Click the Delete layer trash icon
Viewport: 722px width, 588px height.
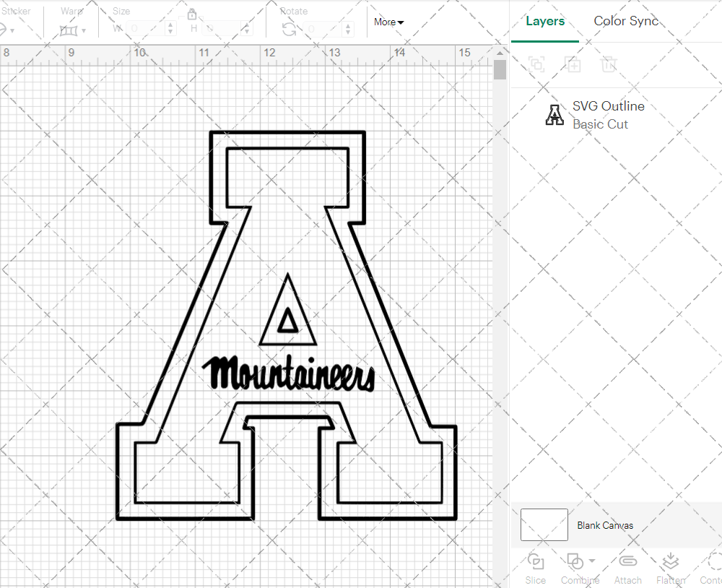pos(609,64)
